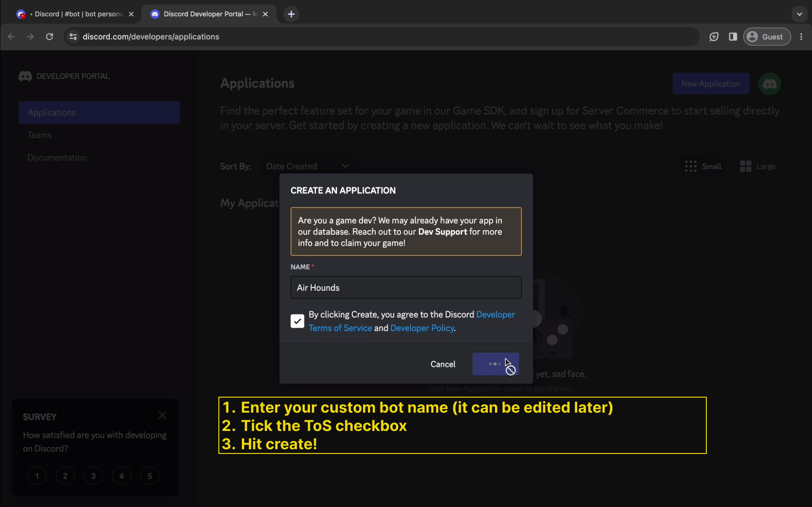Switch to Large grid view
The image size is (812, 507).
tap(758, 166)
